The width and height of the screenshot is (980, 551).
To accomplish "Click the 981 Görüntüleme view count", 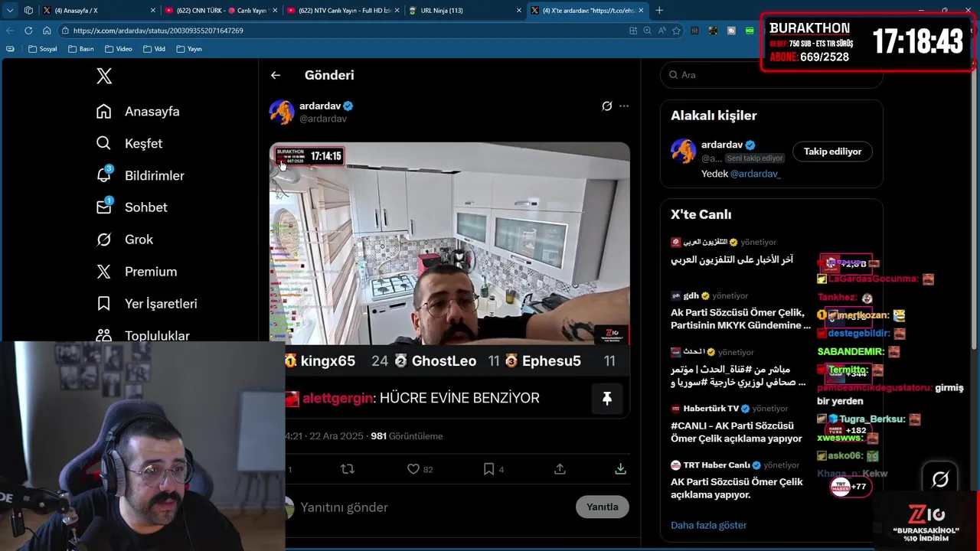I will pyautogui.click(x=407, y=436).
